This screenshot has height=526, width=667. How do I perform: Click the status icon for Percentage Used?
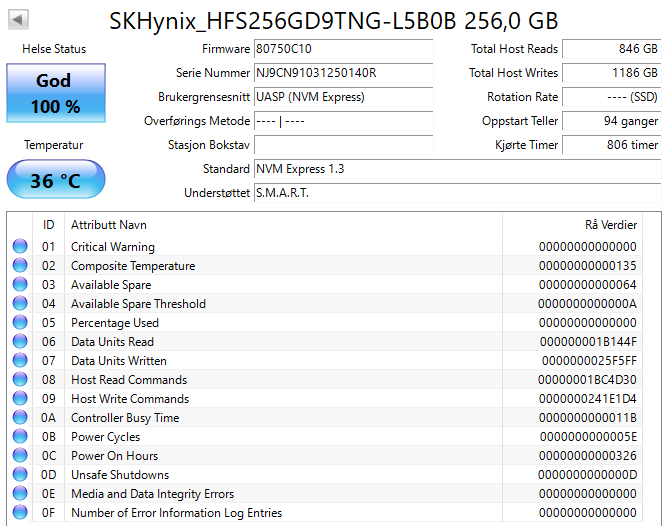coord(20,323)
